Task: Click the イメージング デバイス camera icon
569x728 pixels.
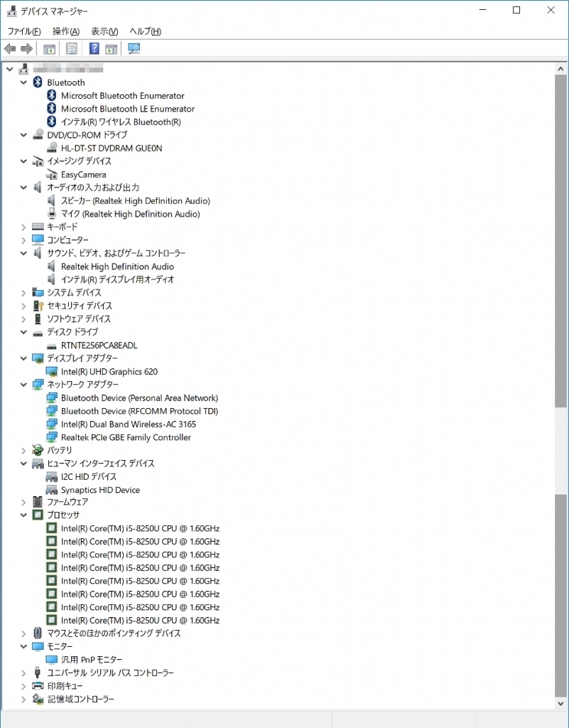Action: pos(38,161)
